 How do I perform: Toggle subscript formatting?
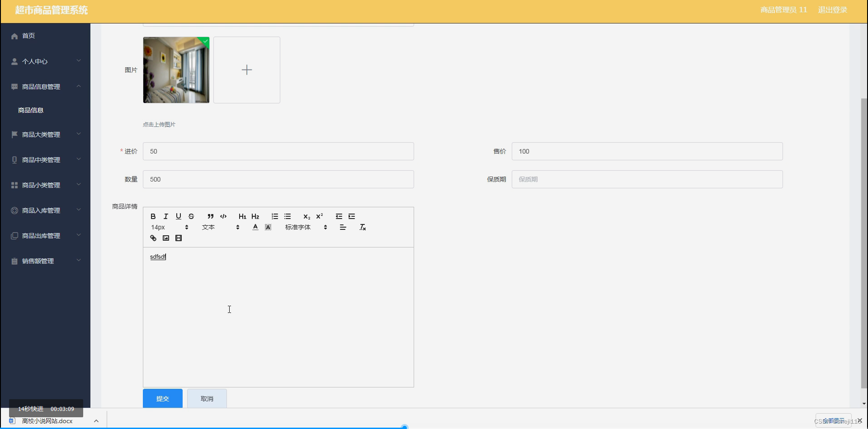[307, 216]
